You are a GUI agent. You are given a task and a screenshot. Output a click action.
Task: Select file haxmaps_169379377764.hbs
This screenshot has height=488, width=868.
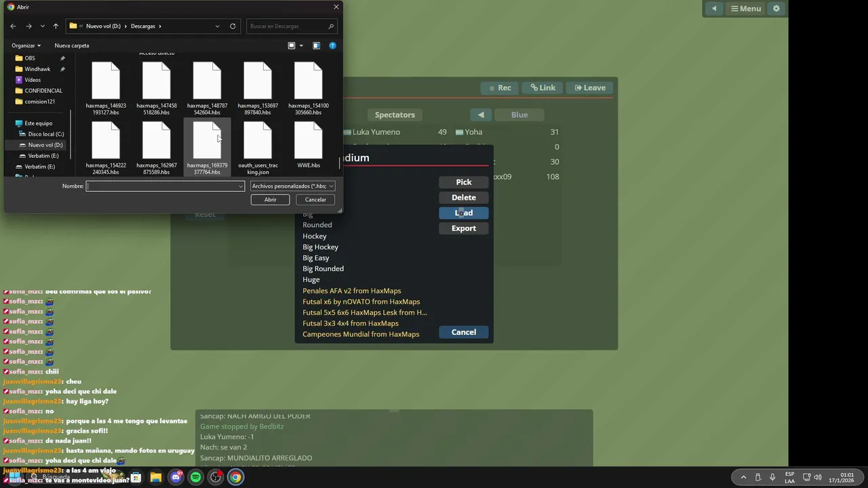point(207,147)
